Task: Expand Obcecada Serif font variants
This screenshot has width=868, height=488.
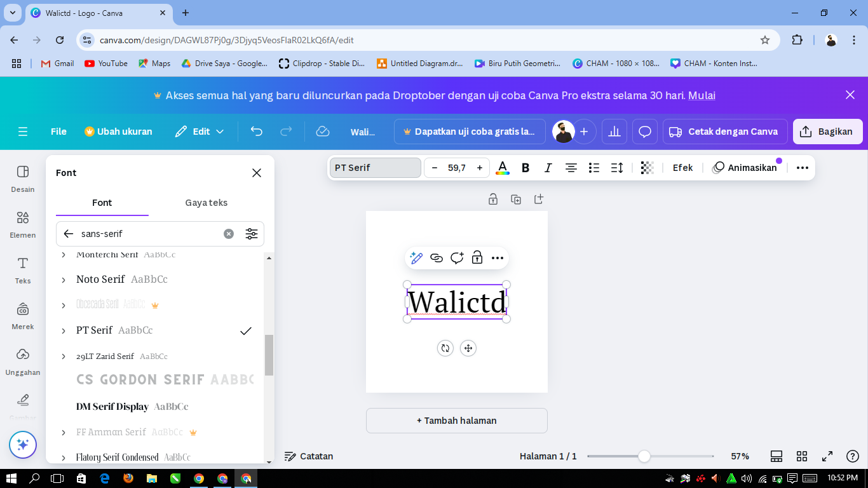Action: [64, 305]
